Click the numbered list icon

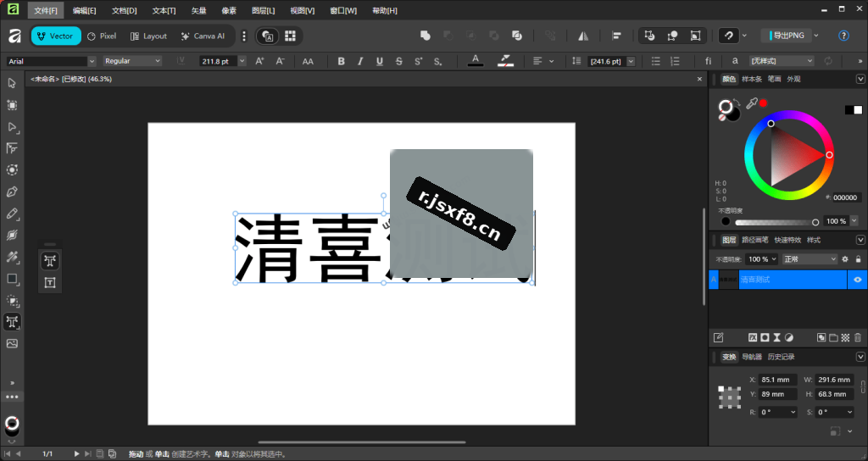point(675,61)
